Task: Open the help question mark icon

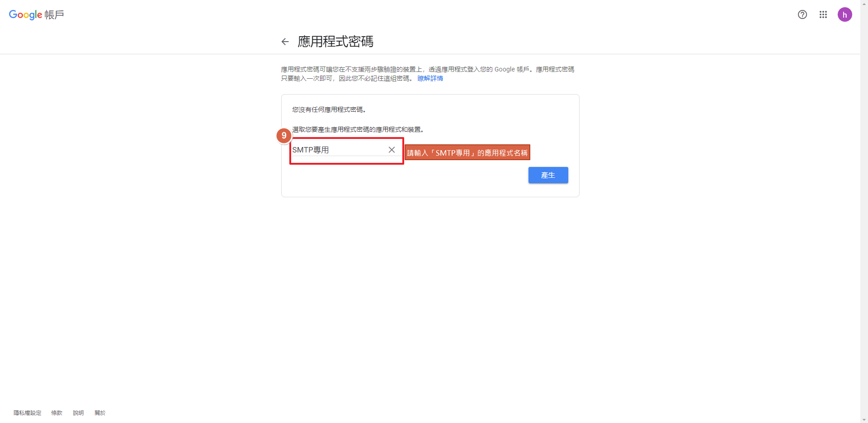Action: tap(802, 14)
